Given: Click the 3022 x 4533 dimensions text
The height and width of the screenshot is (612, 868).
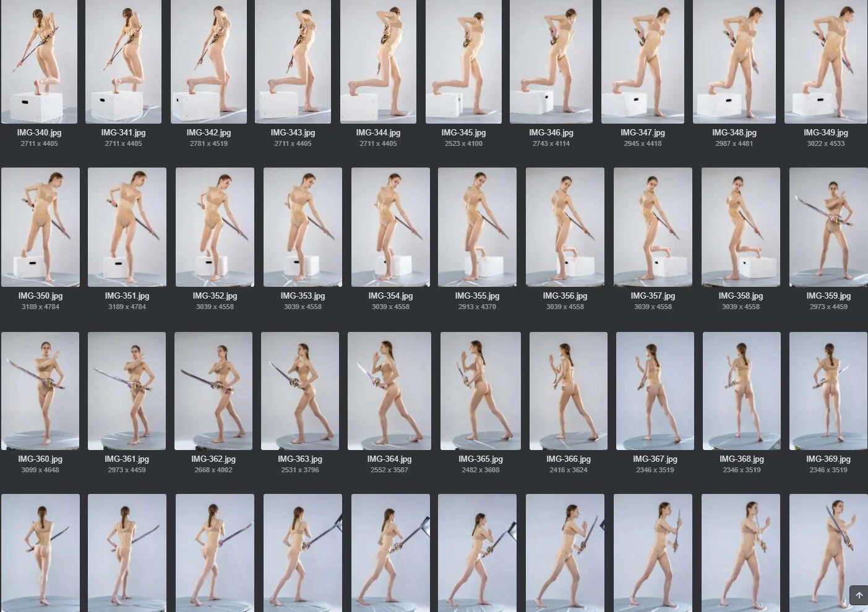Looking at the screenshot, I should (x=826, y=143).
